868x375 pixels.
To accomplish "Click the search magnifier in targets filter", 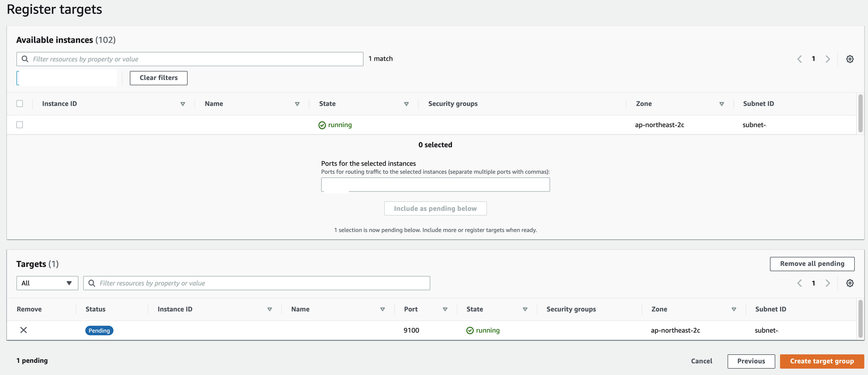I will tap(91, 283).
